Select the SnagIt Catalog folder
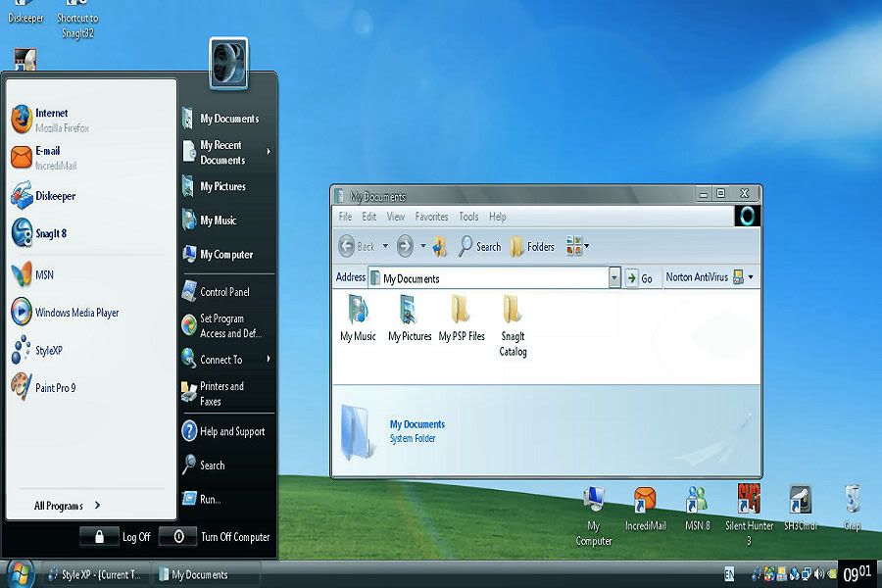The image size is (882, 588). [513, 326]
